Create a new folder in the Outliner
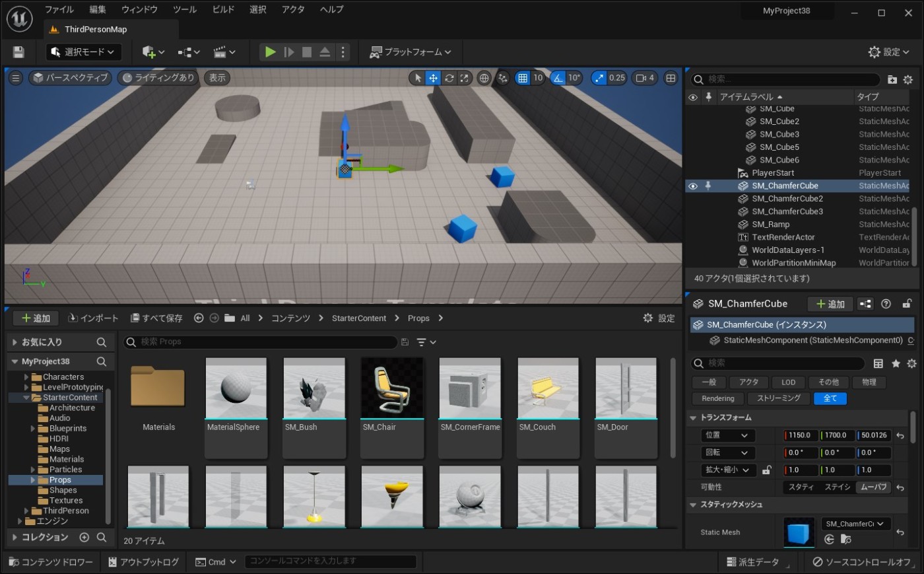Screen dimensions: 924x574 click(x=892, y=79)
